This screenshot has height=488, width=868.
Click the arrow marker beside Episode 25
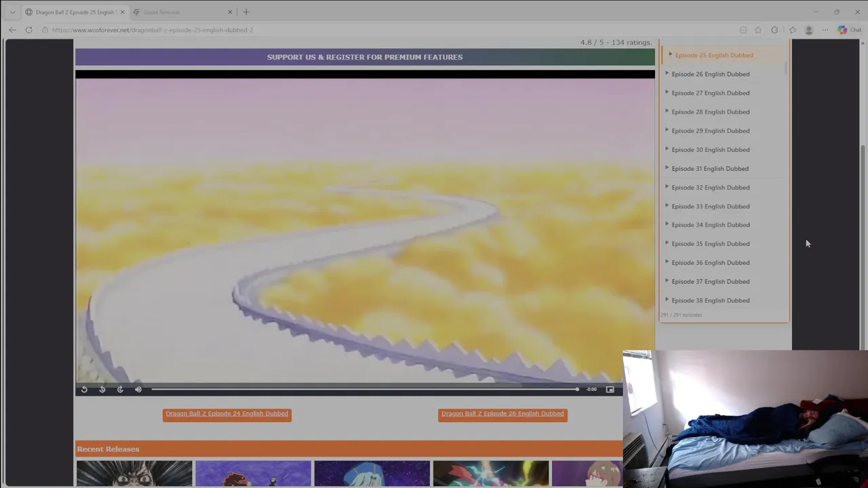pyautogui.click(x=670, y=54)
